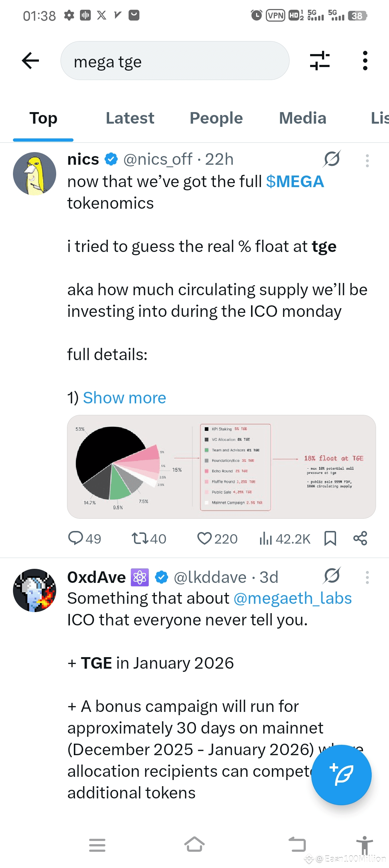Image resolution: width=389 pixels, height=868 pixels.
Task: Tap the $MEGA cashtag link
Action: 295,182
